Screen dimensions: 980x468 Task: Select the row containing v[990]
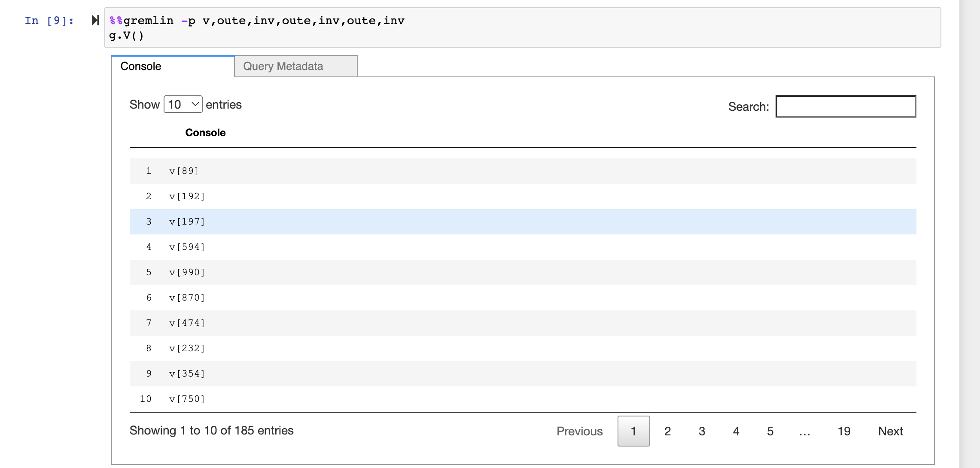point(301,272)
